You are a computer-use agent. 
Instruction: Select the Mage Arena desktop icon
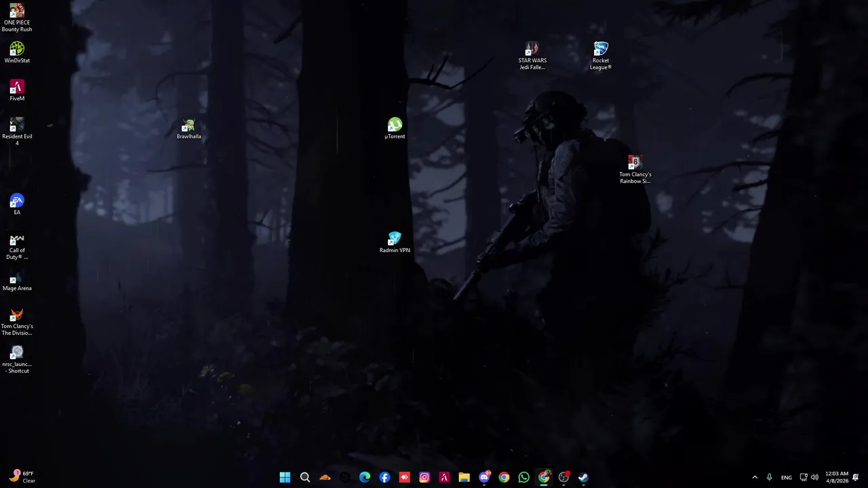[x=17, y=281]
